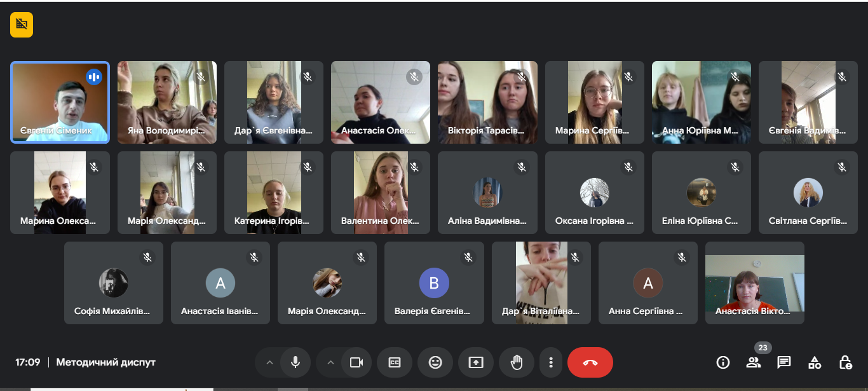Image resolution: width=868 pixels, height=391 pixels.
Task: Open the chat panel icon
Action: [784, 362]
